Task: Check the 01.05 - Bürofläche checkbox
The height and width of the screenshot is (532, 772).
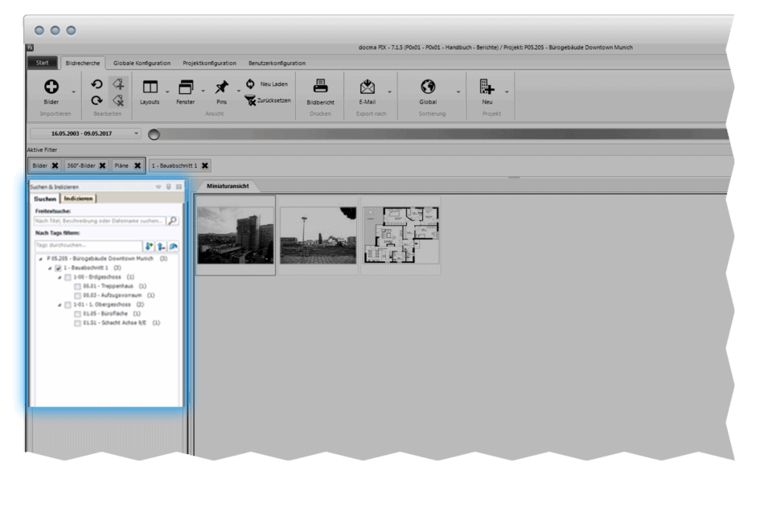Action: click(x=77, y=314)
